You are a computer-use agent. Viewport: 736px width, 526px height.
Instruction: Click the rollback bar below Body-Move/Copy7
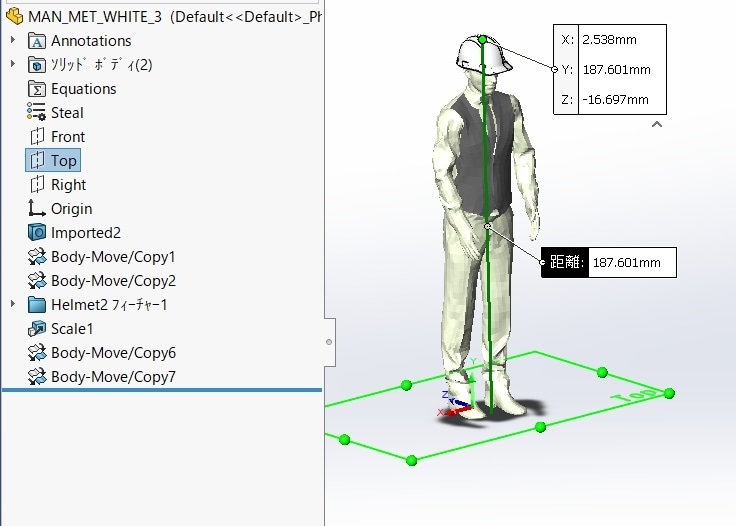click(x=162, y=389)
